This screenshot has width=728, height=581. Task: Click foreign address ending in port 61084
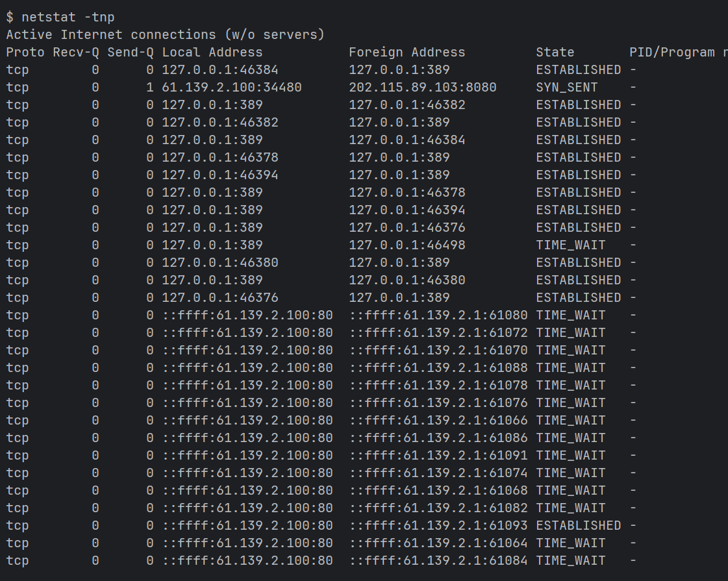pos(438,560)
